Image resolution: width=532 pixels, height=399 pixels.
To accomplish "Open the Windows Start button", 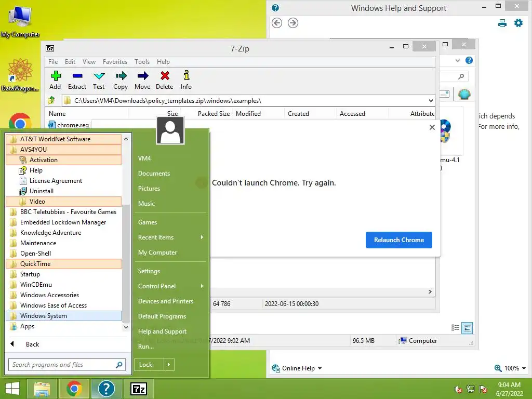I will click(x=12, y=389).
